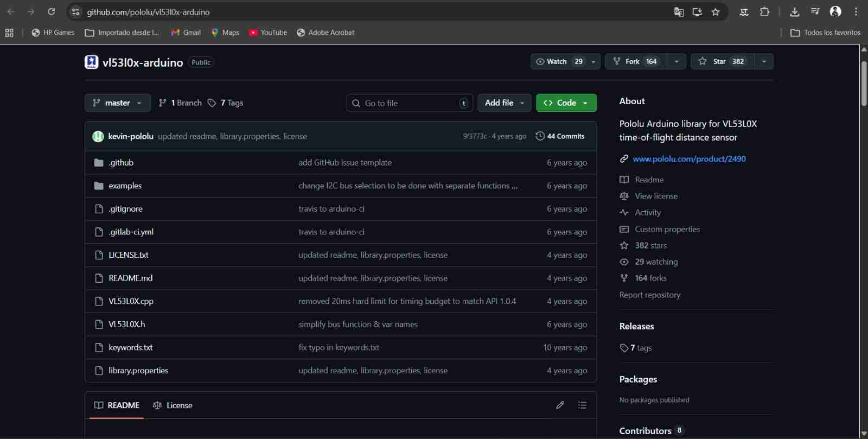
Task: Open the .gitlab-ci.yml file
Action: [x=131, y=232]
